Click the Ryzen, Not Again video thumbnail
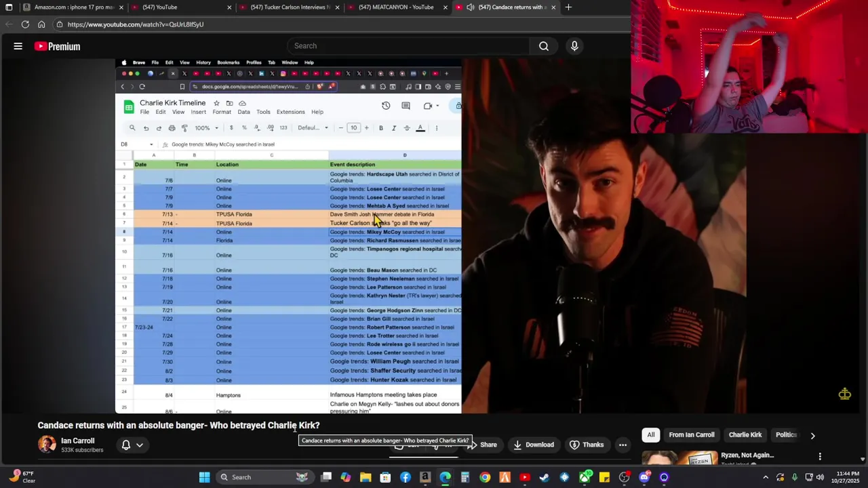The image size is (868, 488). point(679,457)
